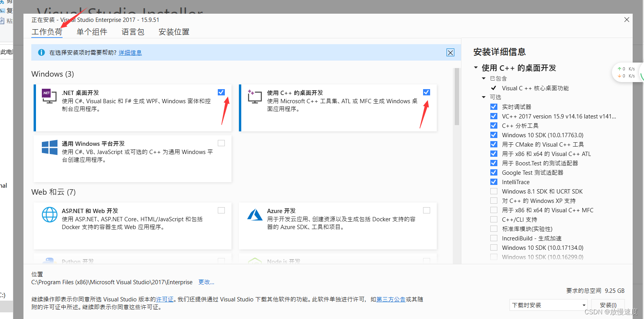Check IncrediBuild - 生成加速 option
The width and height of the screenshot is (644, 319).
(494, 238)
